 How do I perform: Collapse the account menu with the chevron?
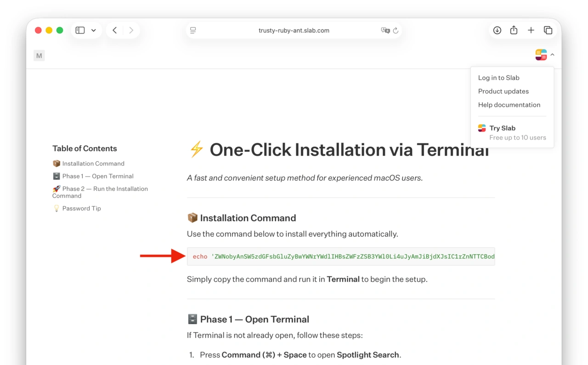[553, 54]
